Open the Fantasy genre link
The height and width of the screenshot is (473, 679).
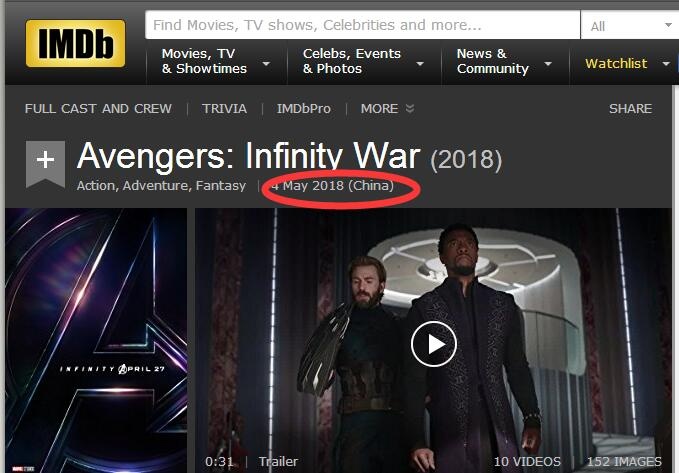(x=220, y=185)
